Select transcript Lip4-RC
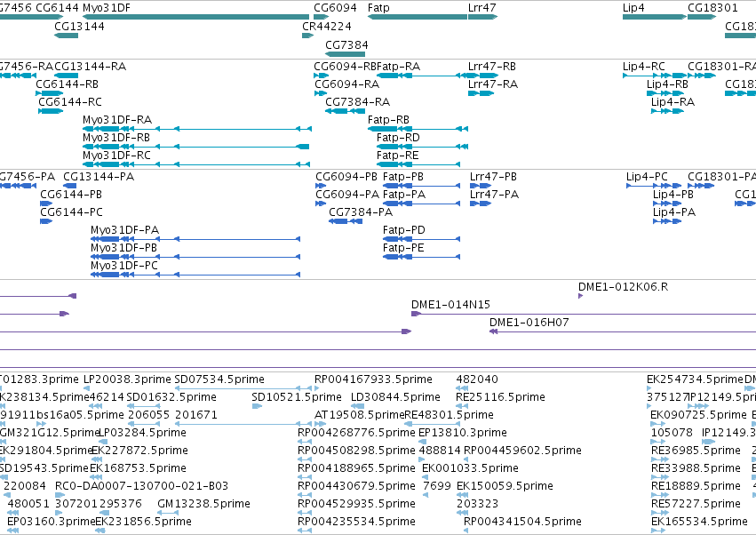The height and width of the screenshot is (535, 756). click(644, 66)
